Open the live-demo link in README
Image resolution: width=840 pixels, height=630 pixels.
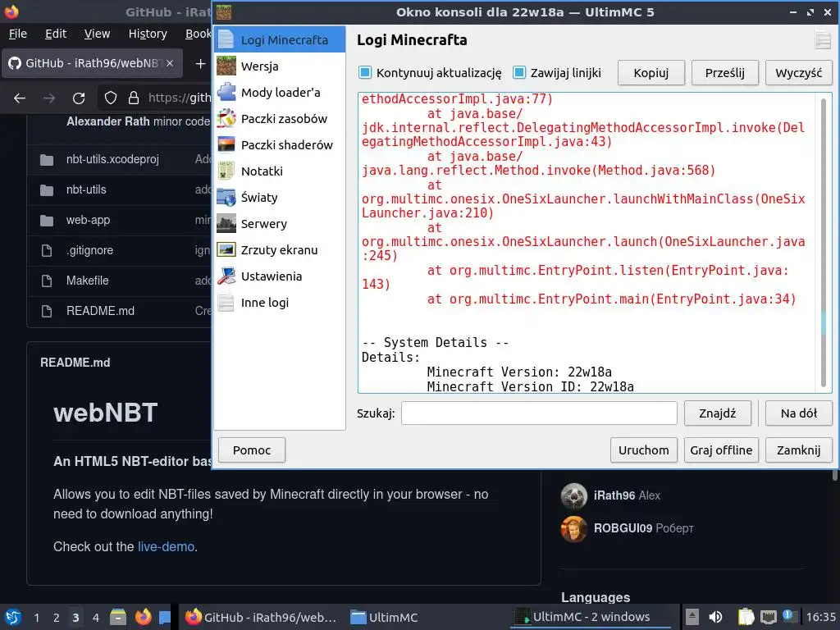point(166,546)
